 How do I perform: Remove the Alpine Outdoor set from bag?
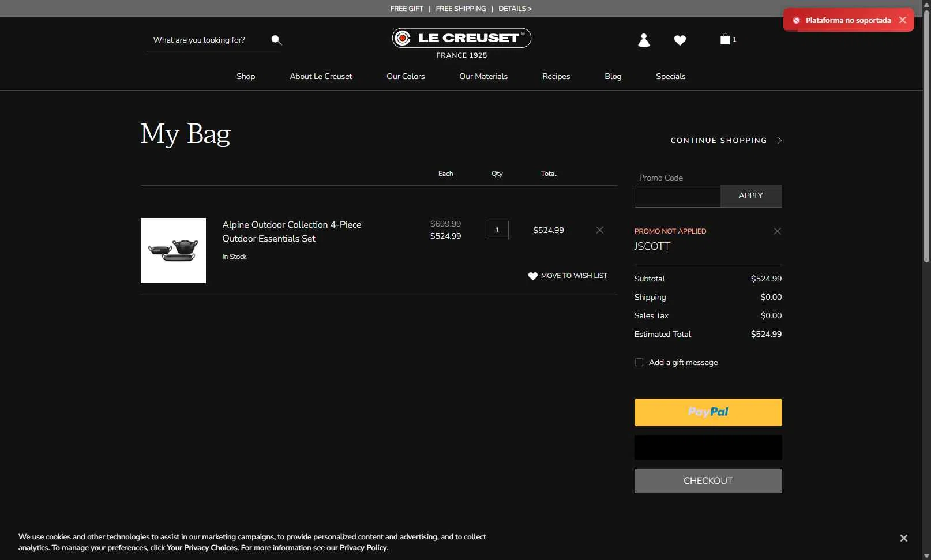point(600,230)
